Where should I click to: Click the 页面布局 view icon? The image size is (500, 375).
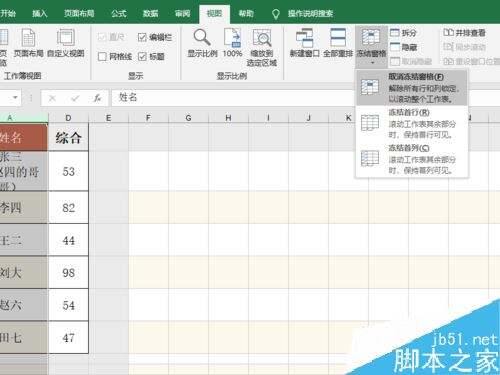click(x=28, y=38)
